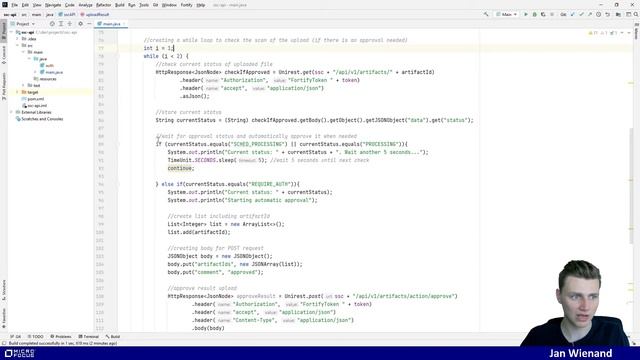The height and width of the screenshot is (360, 640).
Task: Expand External Libraries node
Action: click(12, 112)
